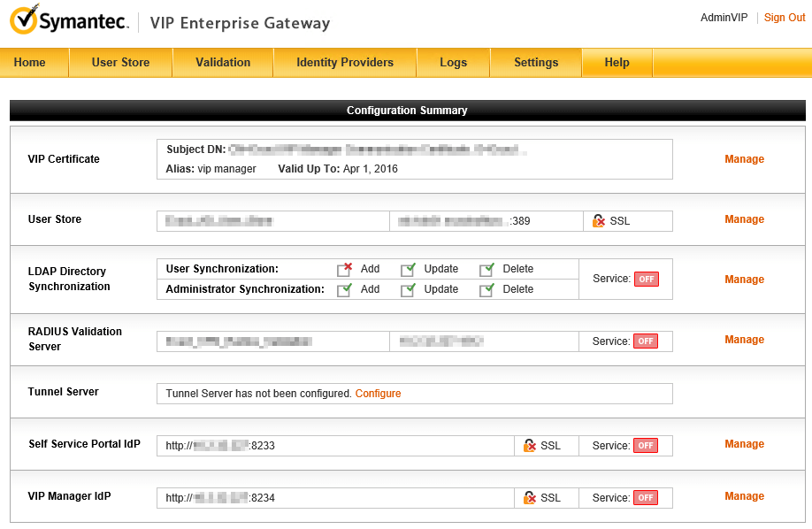
Task: Toggle Administrator Synchronization Update checkbox
Action: point(408,289)
